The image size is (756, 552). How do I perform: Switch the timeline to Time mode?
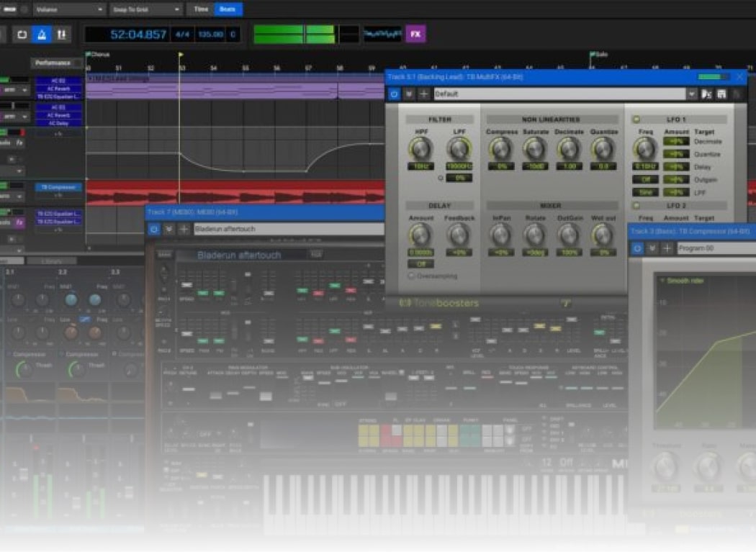coord(199,9)
